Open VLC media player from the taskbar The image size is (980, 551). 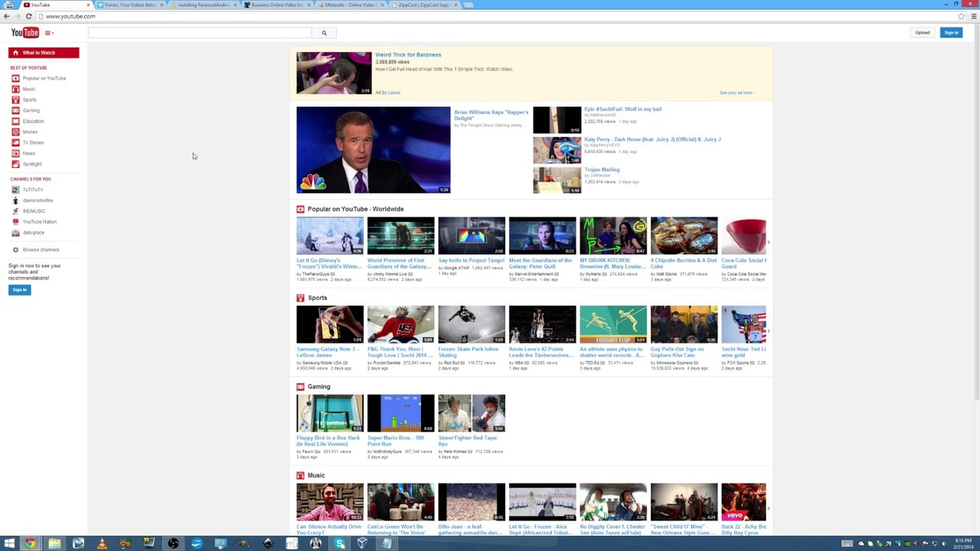[x=102, y=543]
